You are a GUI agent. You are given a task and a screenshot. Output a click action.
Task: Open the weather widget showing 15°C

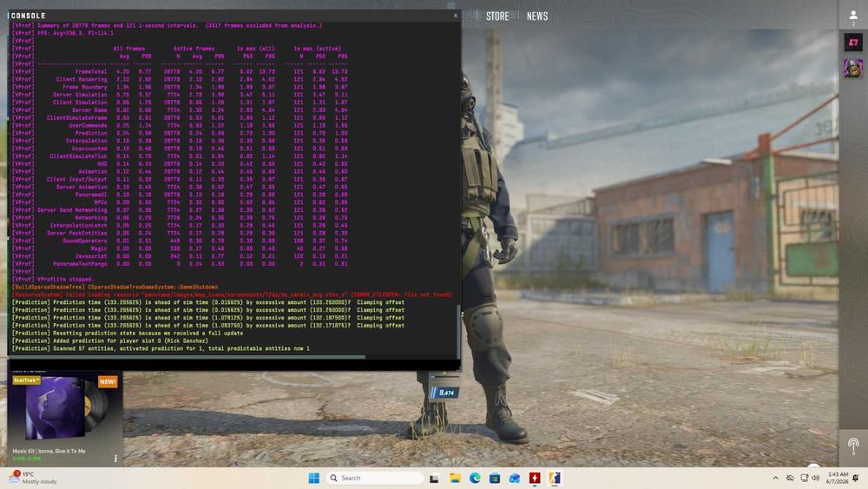tap(33, 478)
